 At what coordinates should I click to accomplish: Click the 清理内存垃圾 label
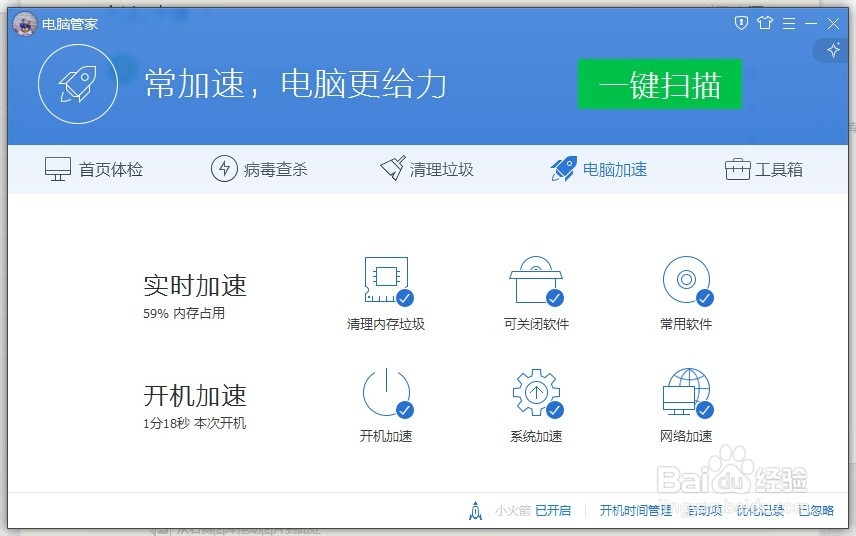coord(386,324)
